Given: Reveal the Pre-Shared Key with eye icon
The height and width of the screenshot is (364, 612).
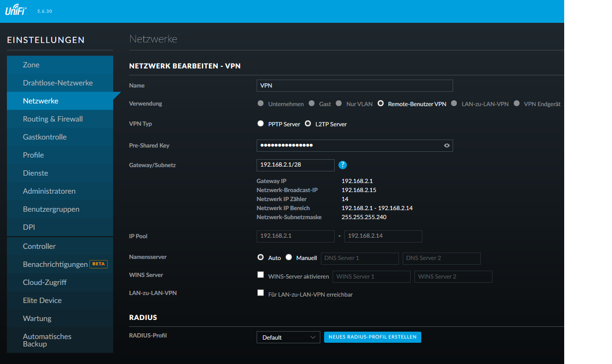Looking at the screenshot, I should pyautogui.click(x=447, y=145).
